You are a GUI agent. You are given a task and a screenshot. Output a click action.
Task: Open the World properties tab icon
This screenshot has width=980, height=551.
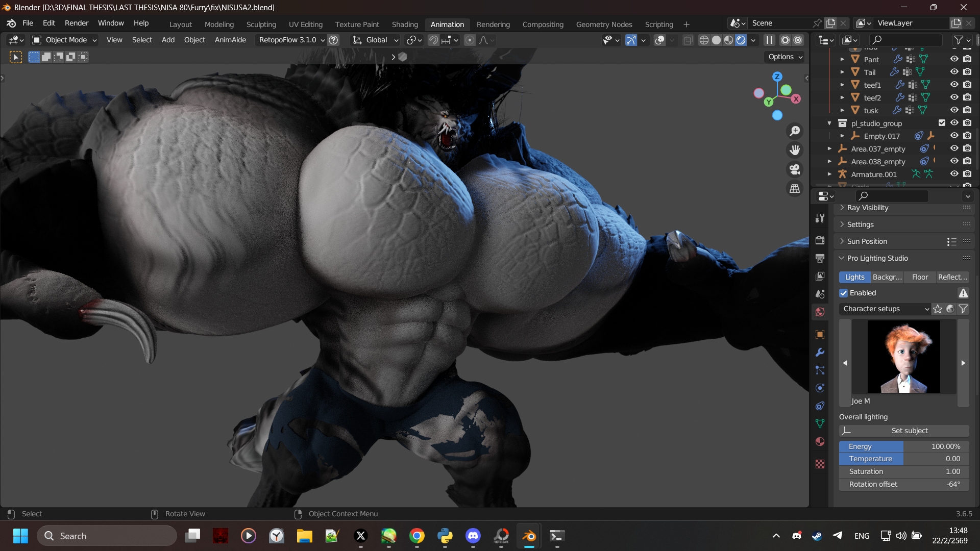[x=820, y=312]
